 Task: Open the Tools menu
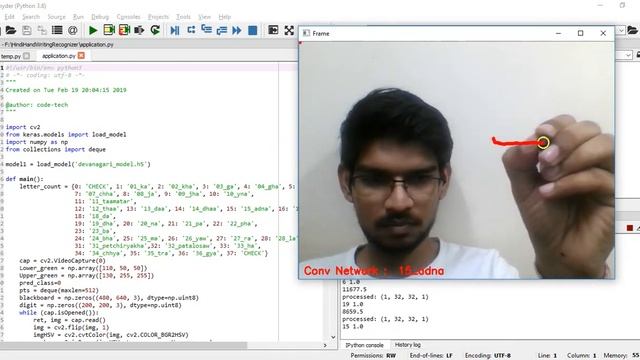coord(183,17)
